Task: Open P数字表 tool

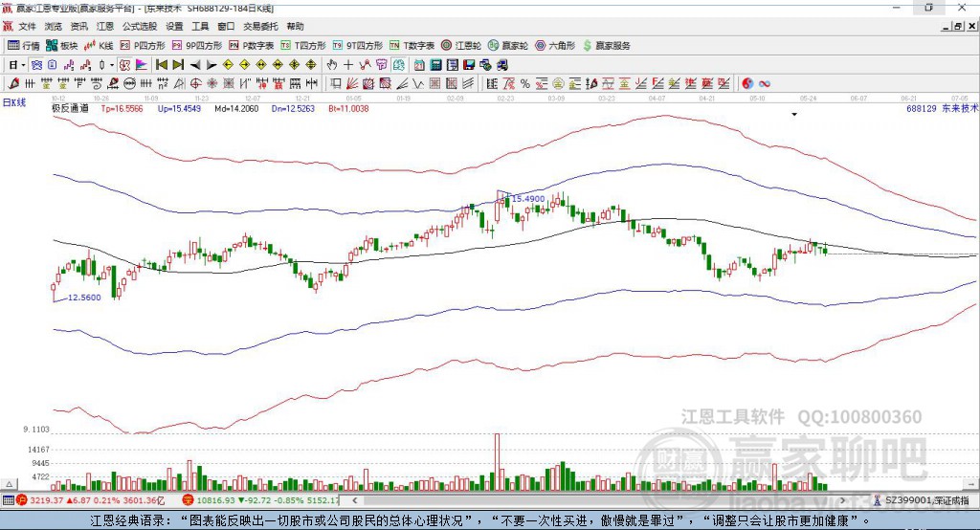Action: click(252, 46)
